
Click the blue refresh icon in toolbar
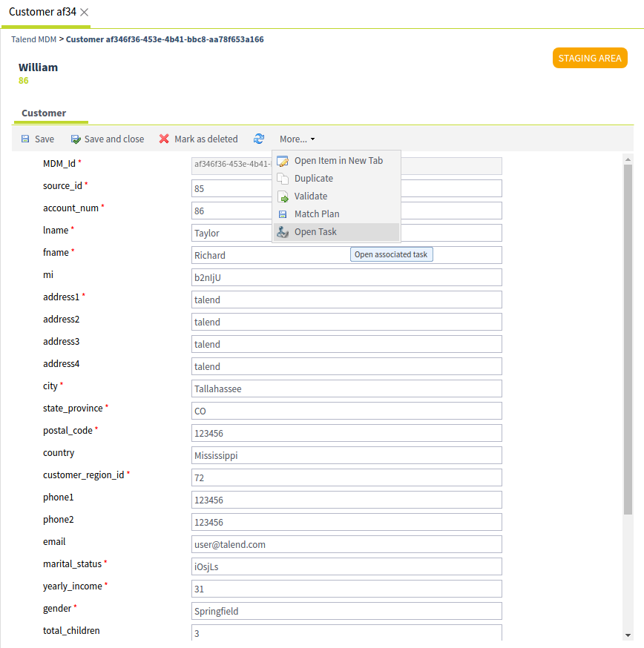[259, 139]
